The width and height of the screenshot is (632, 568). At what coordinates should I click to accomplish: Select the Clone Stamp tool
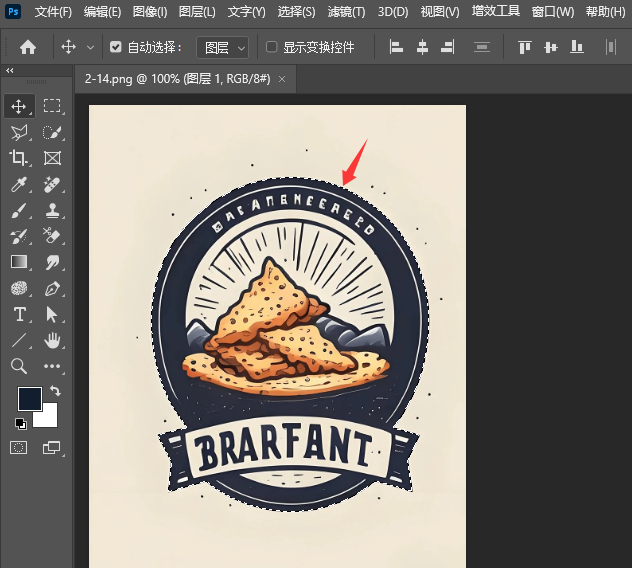click(x=52, y=210)
